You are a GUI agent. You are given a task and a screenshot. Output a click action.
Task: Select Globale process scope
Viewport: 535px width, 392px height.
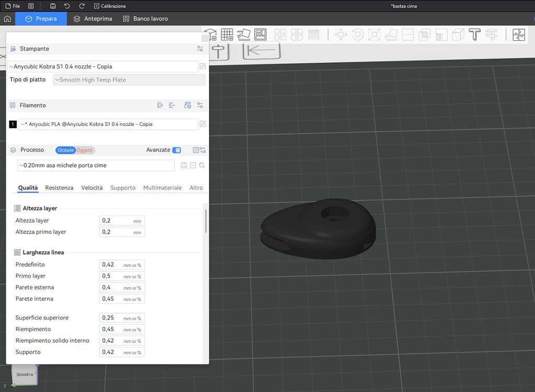click(x=65, y=150)
